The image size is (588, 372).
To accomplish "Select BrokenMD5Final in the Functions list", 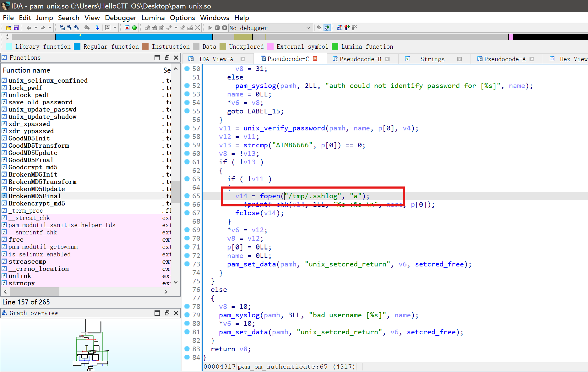I will 35,196.
